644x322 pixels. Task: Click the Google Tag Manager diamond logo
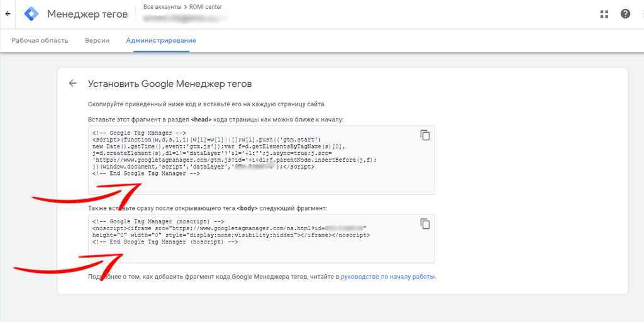[31, 14]
